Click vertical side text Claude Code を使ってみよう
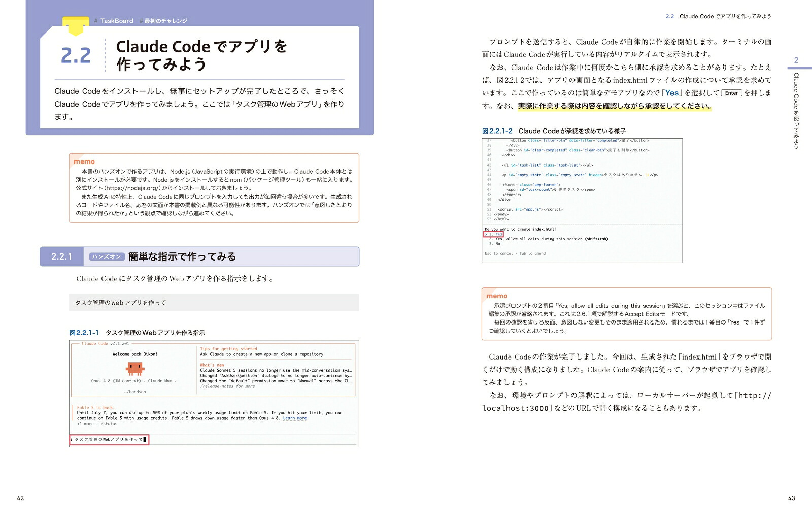812x518 pixels. pyautogui.click(x=796, y=111)
